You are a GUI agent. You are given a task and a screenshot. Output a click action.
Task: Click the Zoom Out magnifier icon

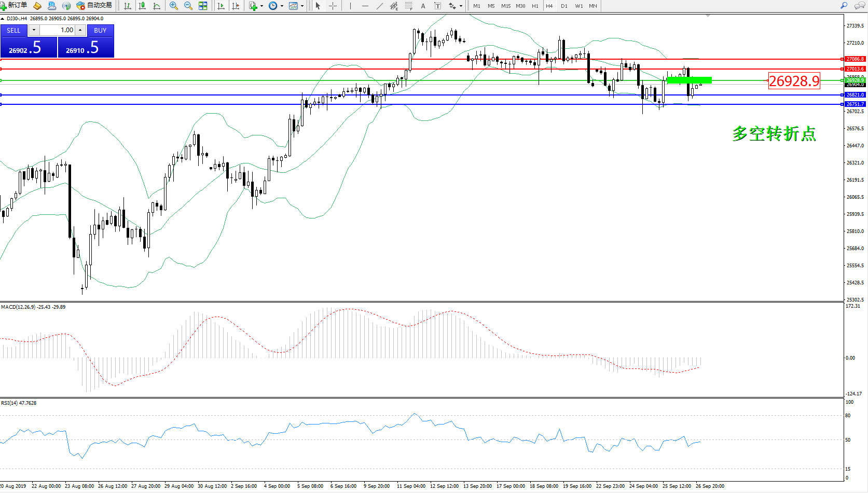pyautogui.click(x=188, y=6)
